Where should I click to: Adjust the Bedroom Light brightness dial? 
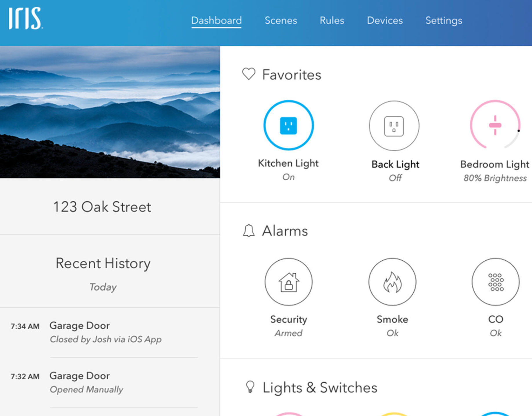[x=495, y=125]
